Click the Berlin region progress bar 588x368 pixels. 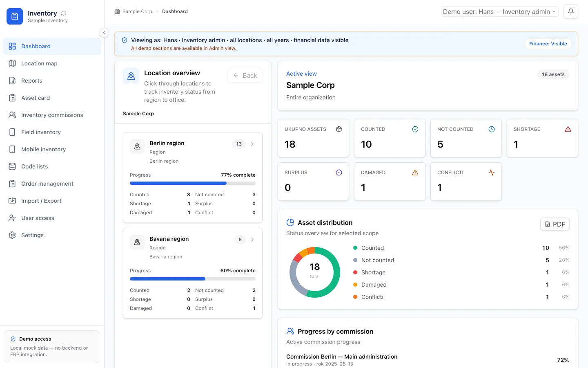(193, 183)
